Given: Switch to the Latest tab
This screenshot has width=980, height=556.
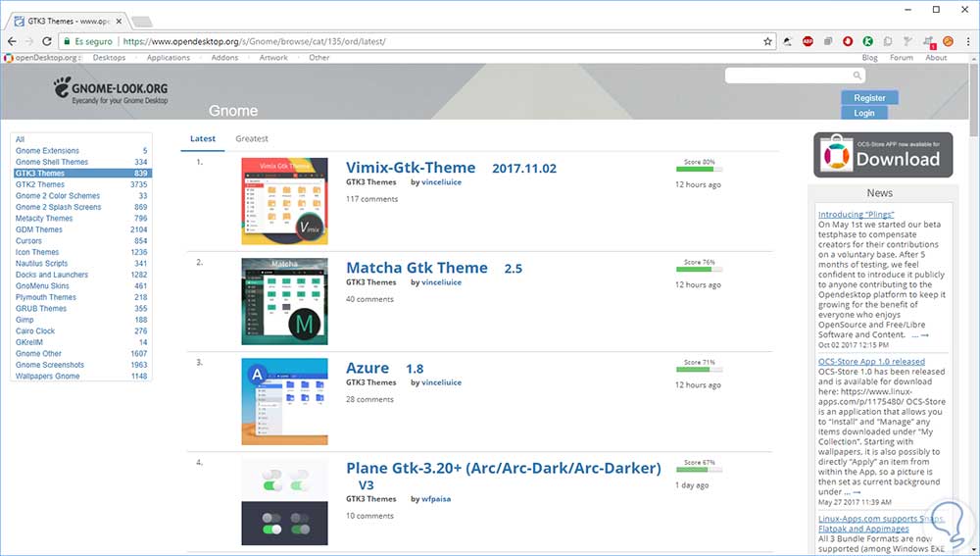Looking at the screenshot, I should coord(203,139).
